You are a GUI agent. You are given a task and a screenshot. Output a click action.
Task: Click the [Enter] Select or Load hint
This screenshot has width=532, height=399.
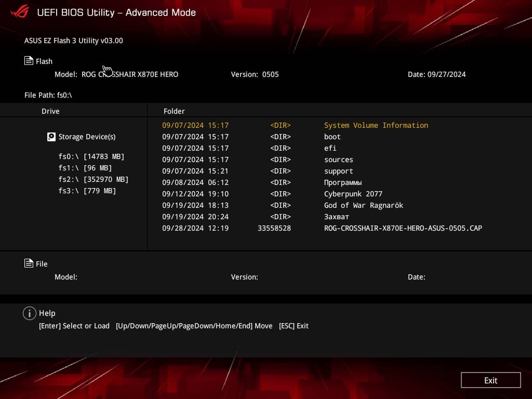74,326
